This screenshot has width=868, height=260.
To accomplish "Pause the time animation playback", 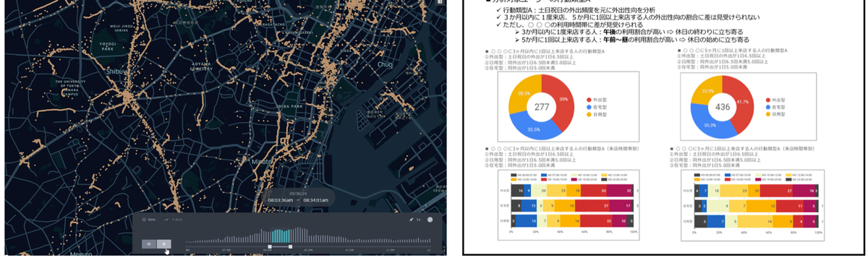I will tap(164, 244).
